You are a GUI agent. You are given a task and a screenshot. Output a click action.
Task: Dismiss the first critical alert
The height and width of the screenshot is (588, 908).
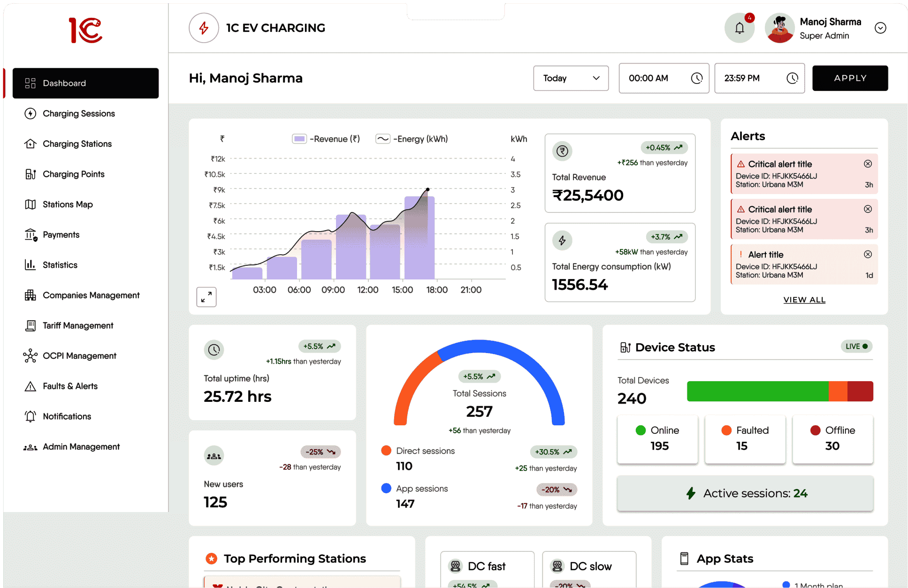click(x=868, y=164)
